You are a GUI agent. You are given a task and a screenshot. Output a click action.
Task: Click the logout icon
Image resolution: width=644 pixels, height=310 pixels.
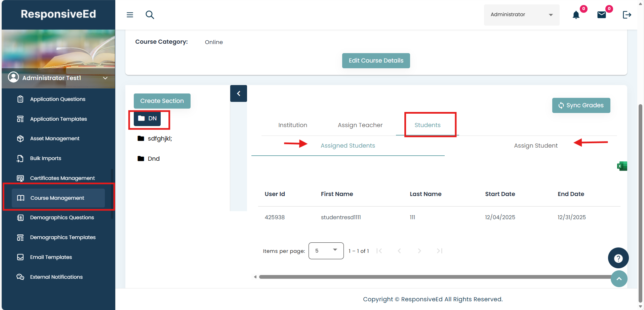[x=627, y=15]
